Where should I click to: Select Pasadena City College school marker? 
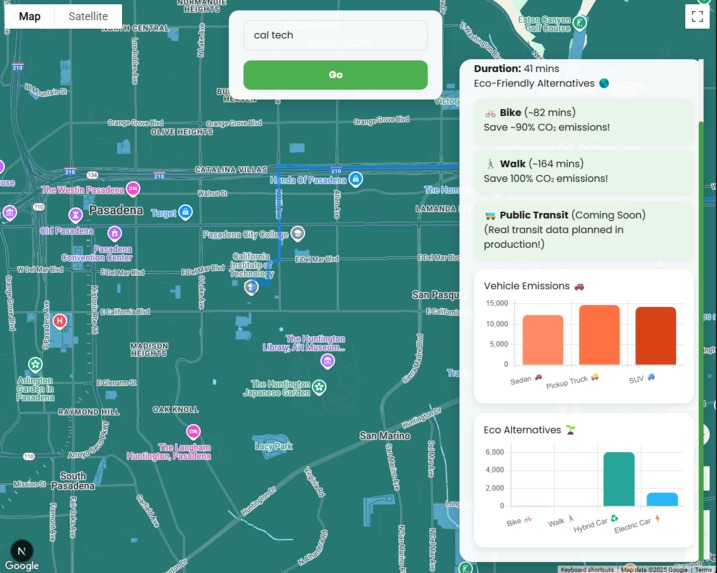[x=298, y=233]
